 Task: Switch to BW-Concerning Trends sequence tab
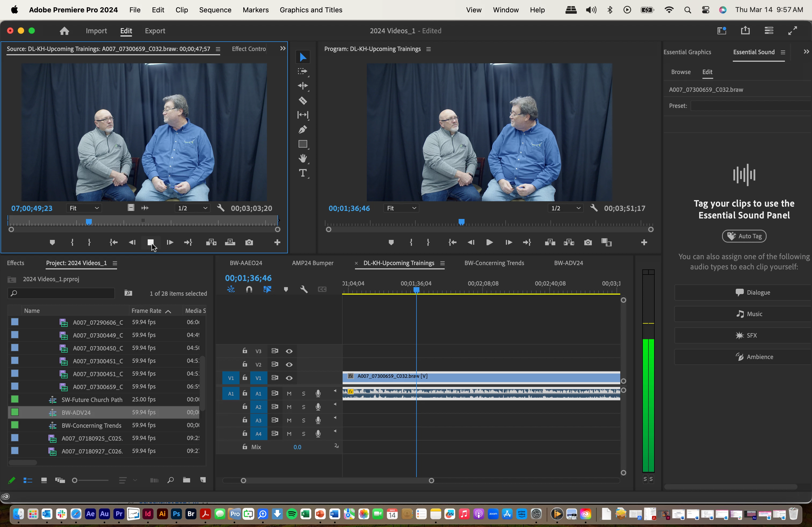point(494,263)
